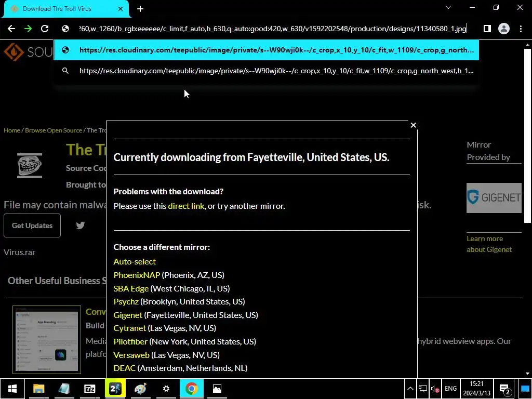The height and width of the screenshot is (399, 532).
Task: Choose the SBA Edge mirror
Action: coord(131,288)
